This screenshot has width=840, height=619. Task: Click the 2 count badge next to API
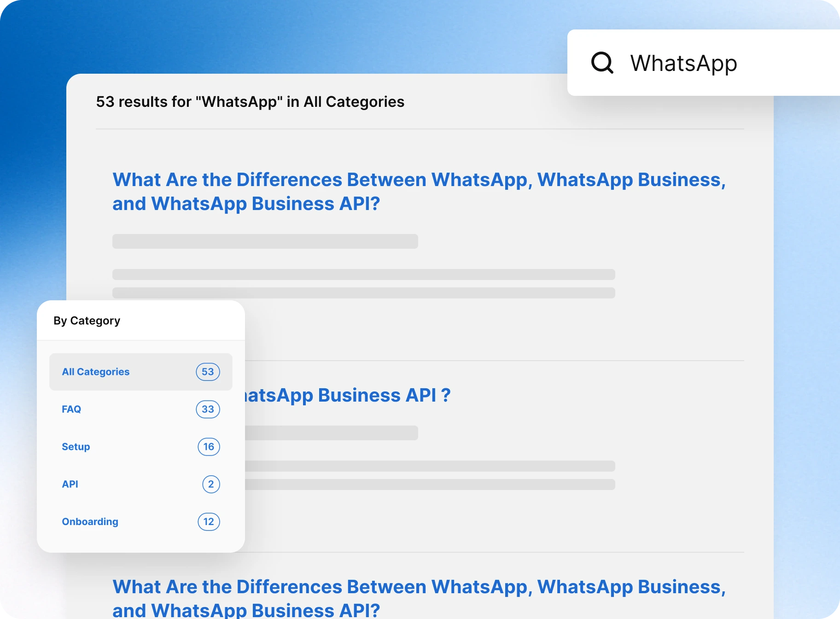[x=211, y=484]
